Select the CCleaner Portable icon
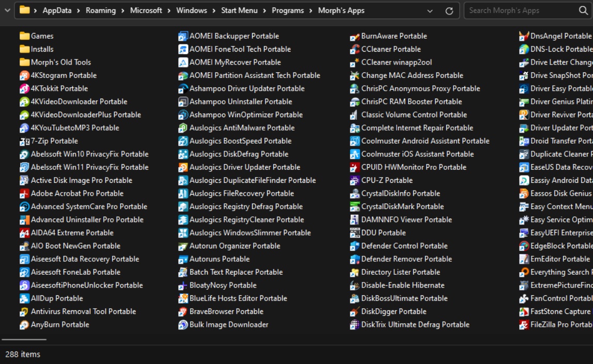Screen dimensions: 593x364 tap(355, 50)
